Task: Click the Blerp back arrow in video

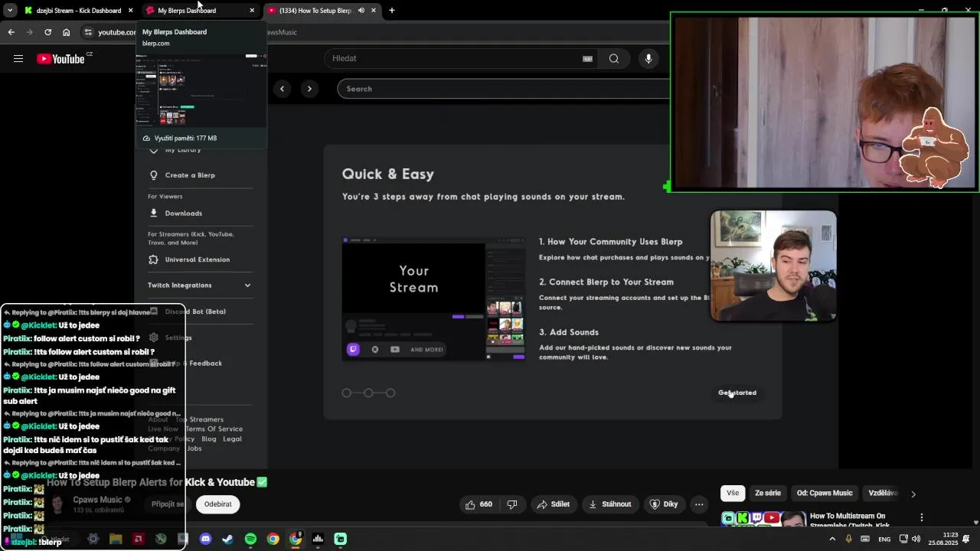Action: click(x=282, y=89)
